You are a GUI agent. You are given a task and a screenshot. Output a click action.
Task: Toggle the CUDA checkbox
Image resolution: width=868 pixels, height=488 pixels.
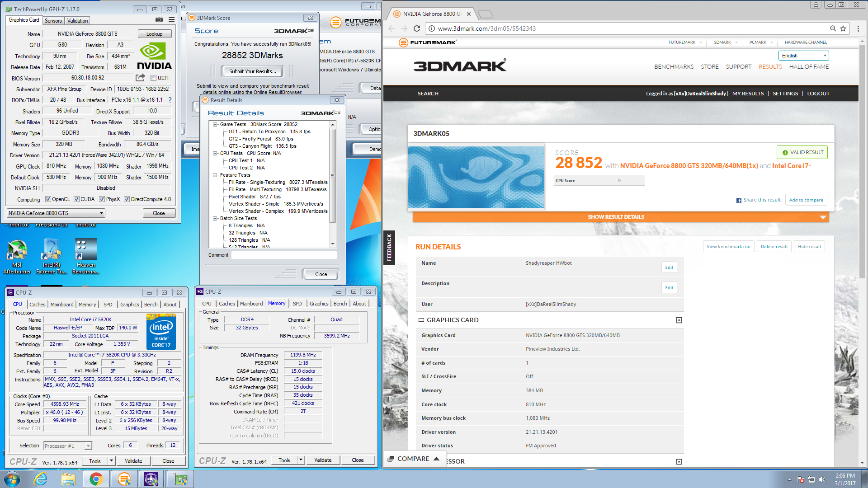coord(76,199)
